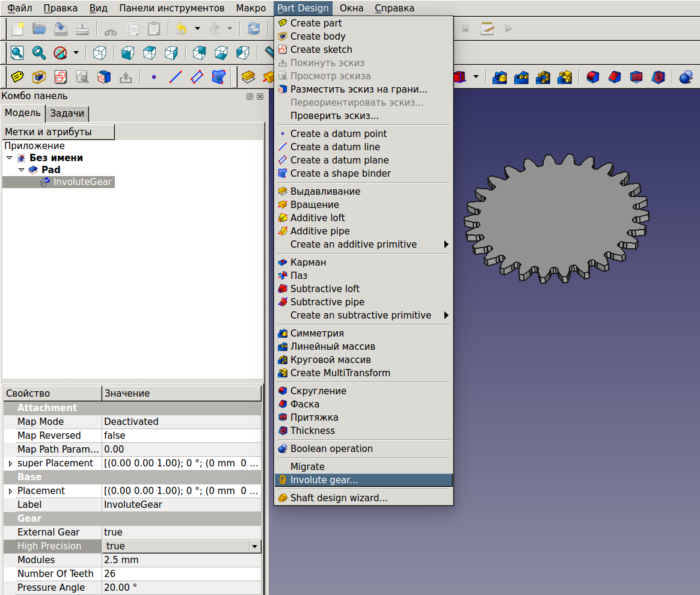Image resolution: width=700 pixels, height=595 pixels.
Task: Click the Pressure Angle value 20.00 °
Action: coord(181,588)
